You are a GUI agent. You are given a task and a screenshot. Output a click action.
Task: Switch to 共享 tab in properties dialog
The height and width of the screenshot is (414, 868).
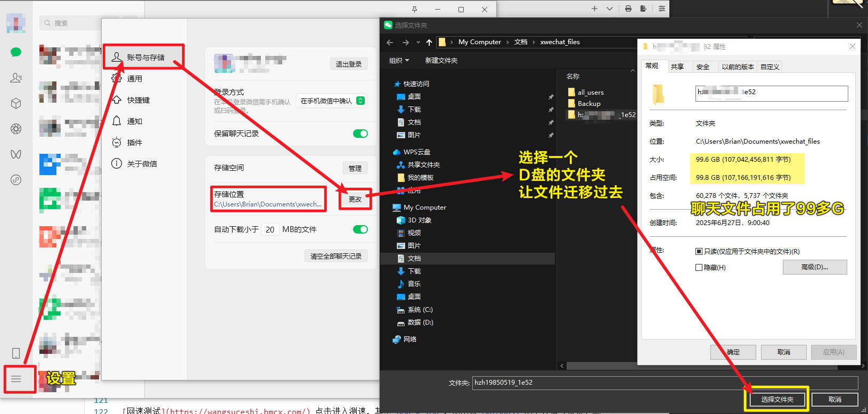coord(677,67)
